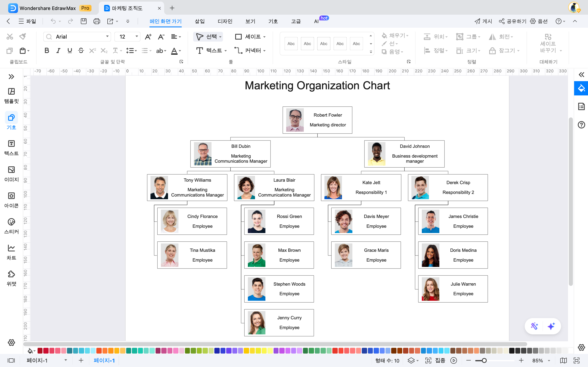This screenshot has height=367, width=588.
Task: Start presentation with play icon
Action: [x=453, y=360]
